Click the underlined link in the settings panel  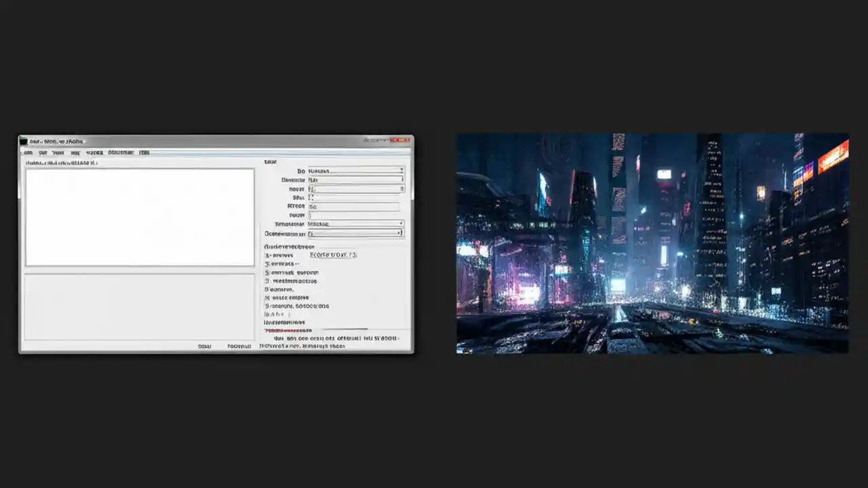pos(332,255)
